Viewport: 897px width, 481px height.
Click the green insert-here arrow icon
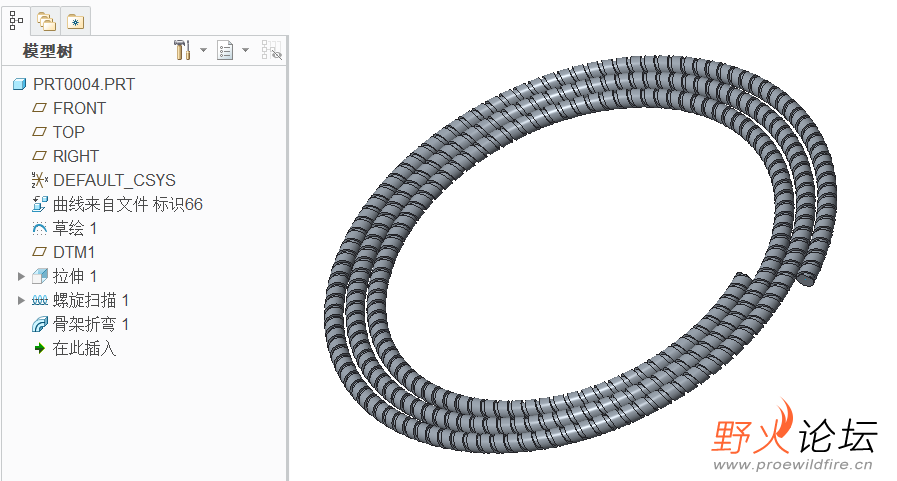(39, 348)
